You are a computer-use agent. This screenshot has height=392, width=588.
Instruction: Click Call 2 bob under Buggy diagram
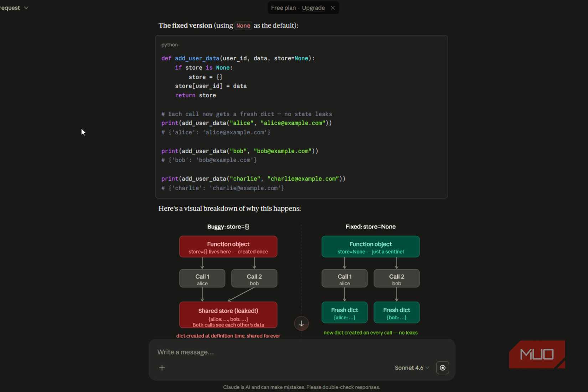254,278
